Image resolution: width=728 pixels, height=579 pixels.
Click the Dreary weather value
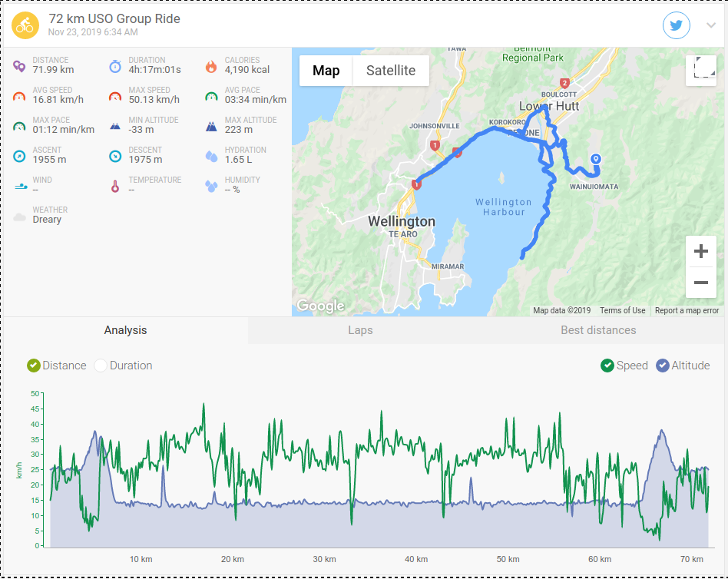(47, 220)
